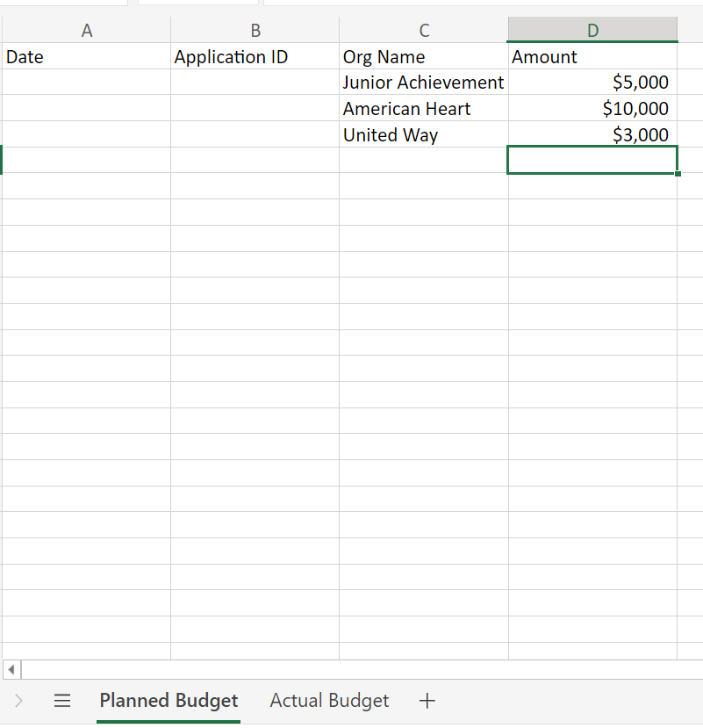
Task: Select column C header
Action: click(x=424, y=30)
